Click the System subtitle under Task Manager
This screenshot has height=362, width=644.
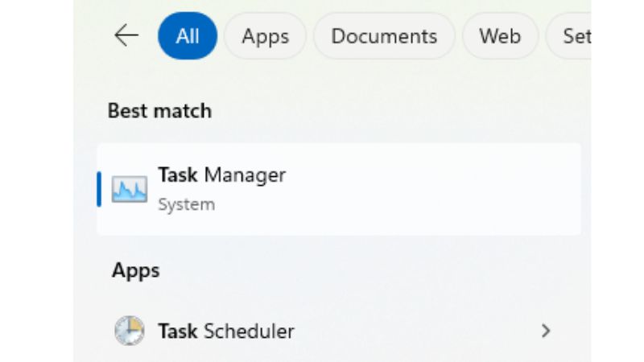pos(186,204)
